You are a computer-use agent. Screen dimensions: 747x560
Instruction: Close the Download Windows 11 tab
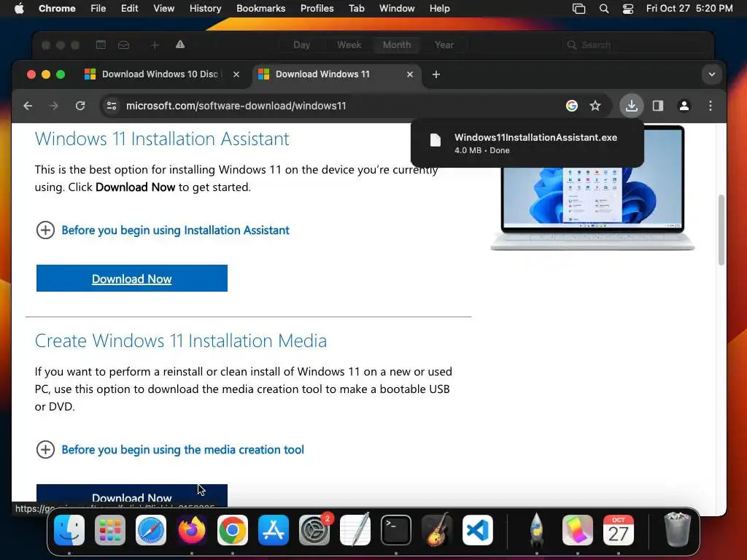(x=410, y=74)
